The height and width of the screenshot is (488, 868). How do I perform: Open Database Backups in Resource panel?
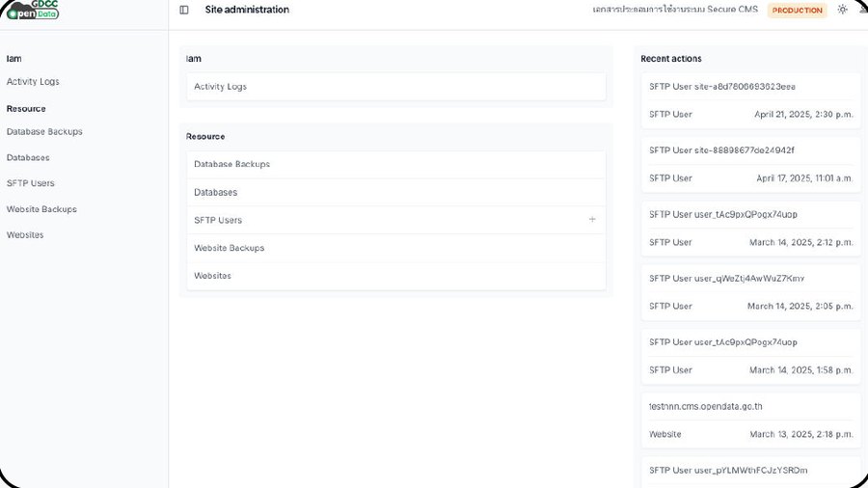coord(395,164)
